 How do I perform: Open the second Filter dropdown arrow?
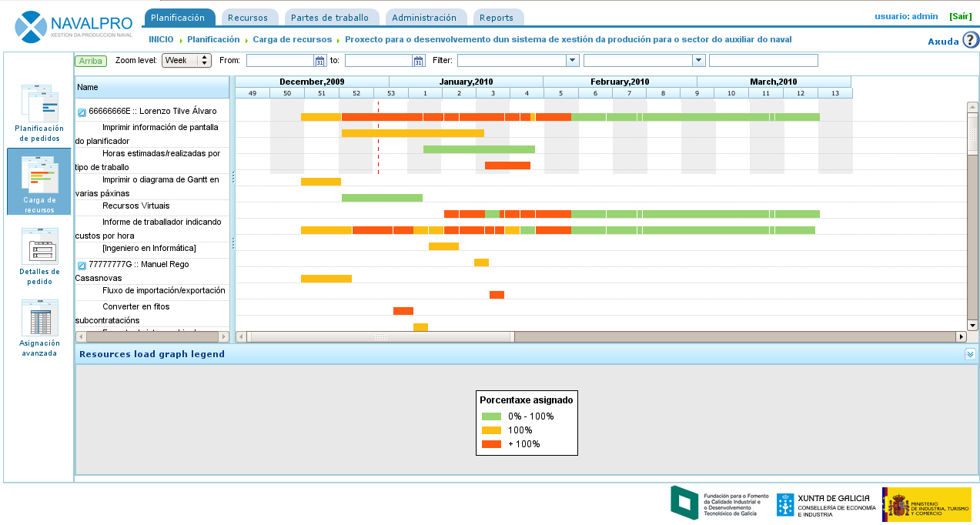coord(698,61)
